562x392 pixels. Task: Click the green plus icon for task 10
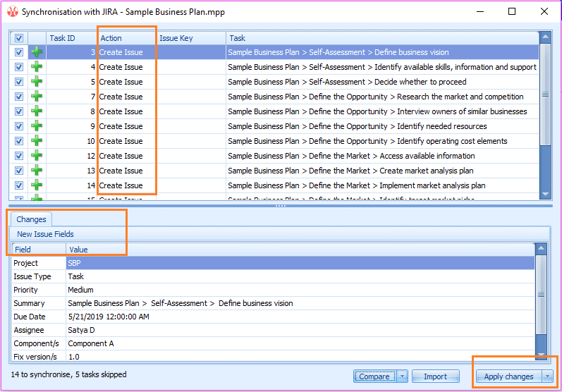click(37, 141)
